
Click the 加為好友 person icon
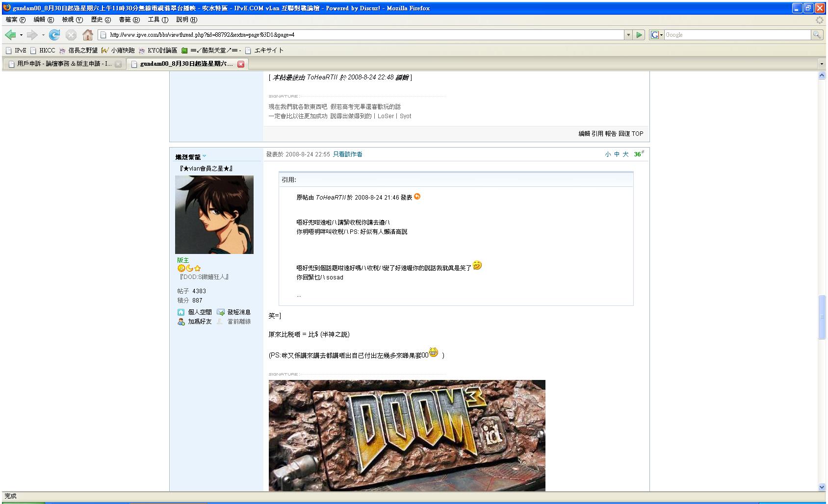coord(181,322)
